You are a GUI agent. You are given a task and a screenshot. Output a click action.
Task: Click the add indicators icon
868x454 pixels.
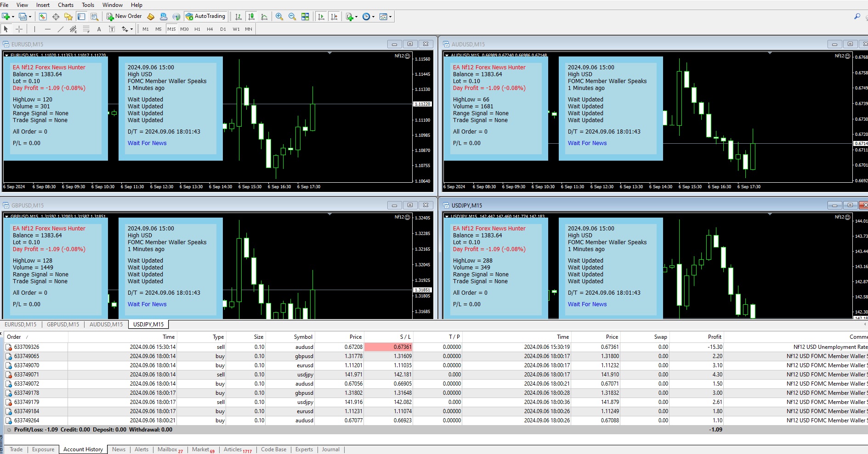(x=350, y=17)
